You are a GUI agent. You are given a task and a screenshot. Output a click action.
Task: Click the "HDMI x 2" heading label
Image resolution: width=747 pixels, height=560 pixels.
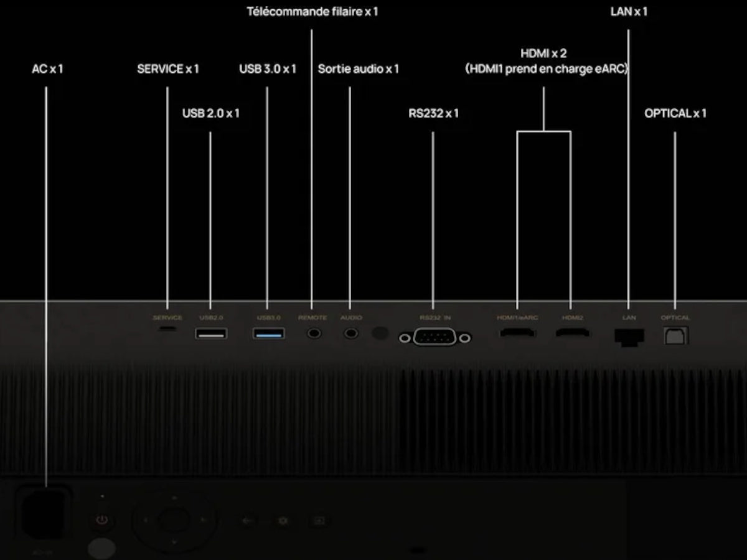543,54
